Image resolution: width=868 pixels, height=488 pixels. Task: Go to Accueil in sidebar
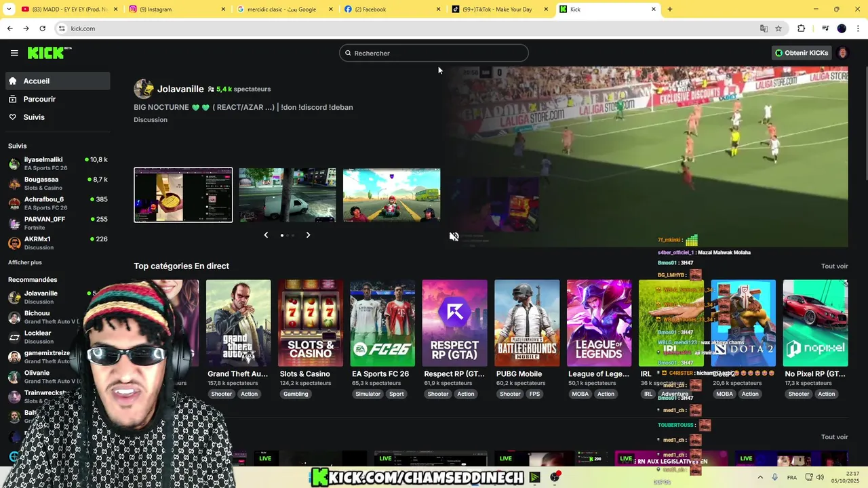click(58, 81)
